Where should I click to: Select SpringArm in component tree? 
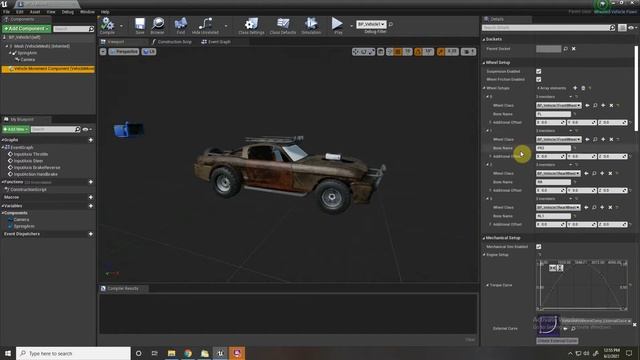click(27, 53)
